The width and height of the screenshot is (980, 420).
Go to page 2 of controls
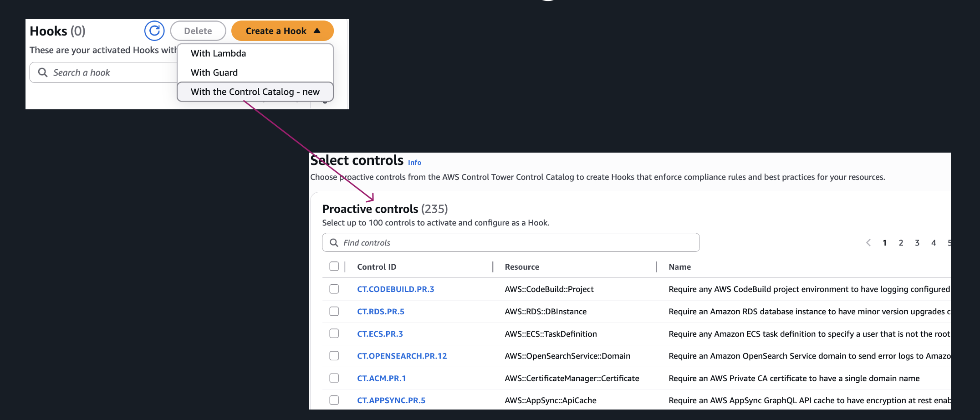coord(901,243)
